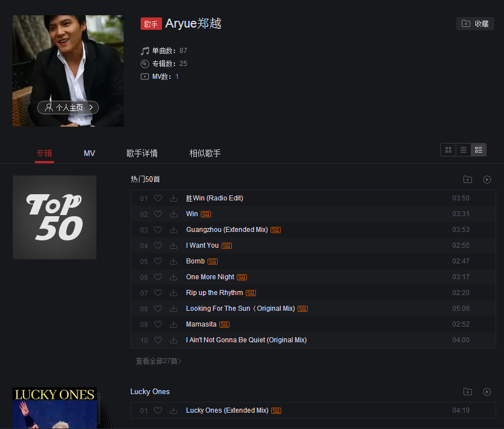Click the SQ quality badge beside Win

pyautogui.click(x=206, y=214)
